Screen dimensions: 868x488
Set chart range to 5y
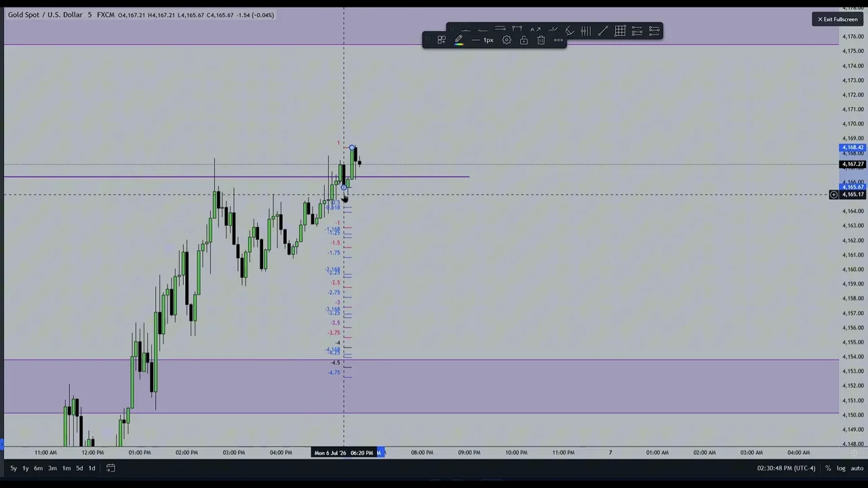click(x=13, y=468)
